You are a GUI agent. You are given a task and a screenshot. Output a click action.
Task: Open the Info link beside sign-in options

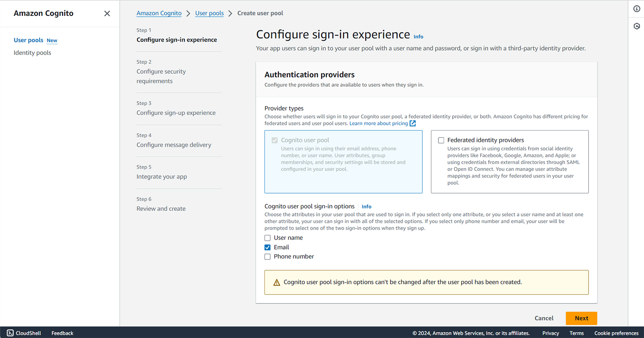pos(366,207)
